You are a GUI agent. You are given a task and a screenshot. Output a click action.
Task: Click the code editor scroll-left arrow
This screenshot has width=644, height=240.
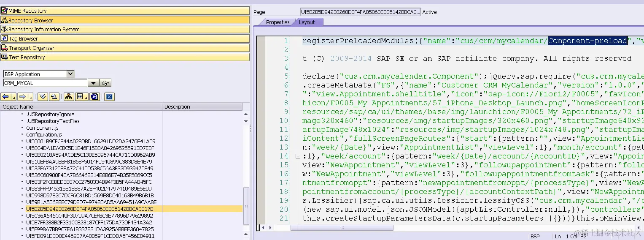point(263,228)
